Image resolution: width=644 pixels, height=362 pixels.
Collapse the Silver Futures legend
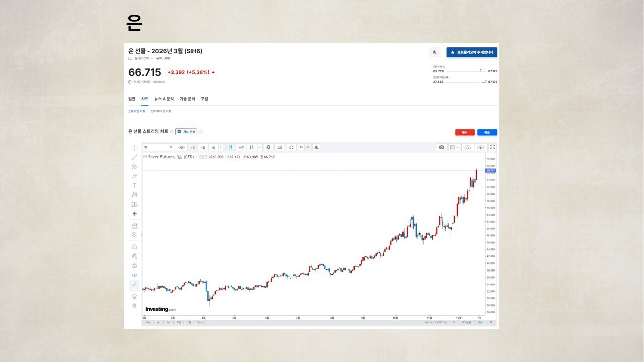pyautogui.click(x=145, y=157)
